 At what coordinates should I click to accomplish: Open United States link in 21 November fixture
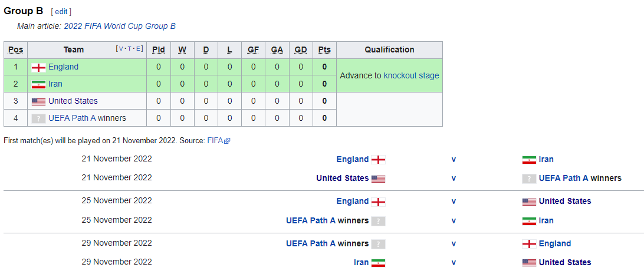click(343, 178)
